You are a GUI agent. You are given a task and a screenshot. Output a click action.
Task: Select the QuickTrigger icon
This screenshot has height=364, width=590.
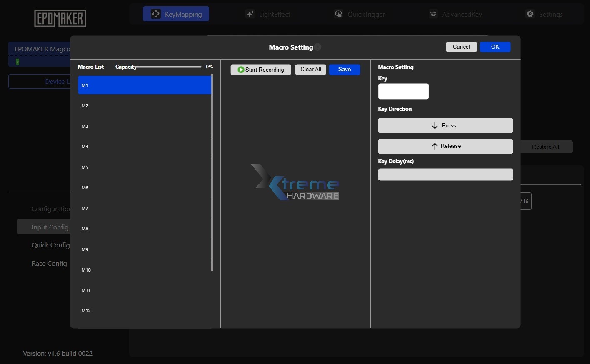tap(338, 13)
